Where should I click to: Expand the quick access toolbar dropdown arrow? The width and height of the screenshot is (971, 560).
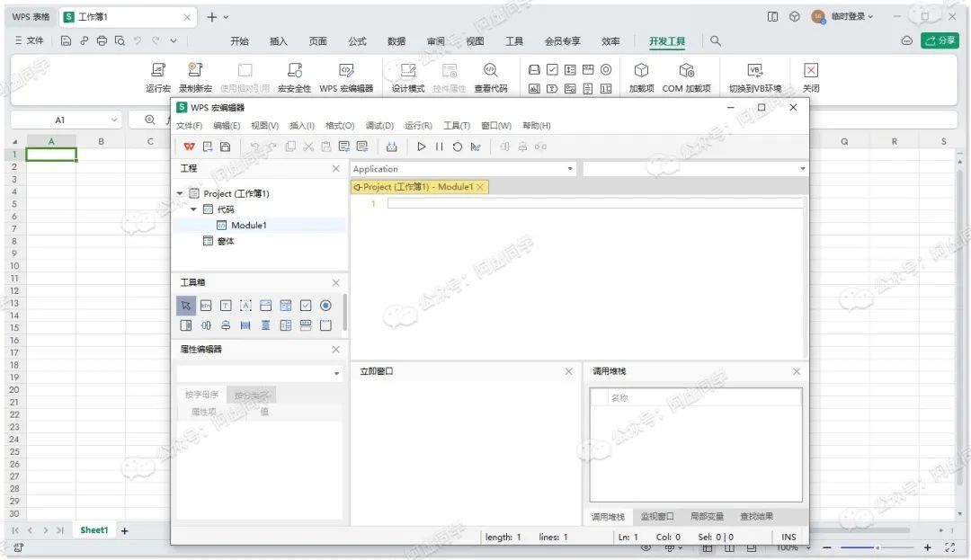pos(174,40)
